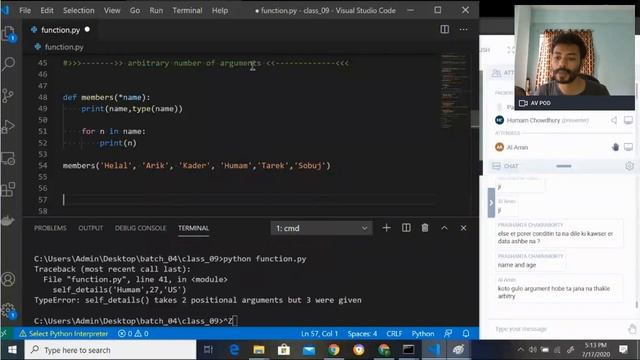Click Ln 57, Col 1 cursor position
Screen dimensions: 640x360
319,333
